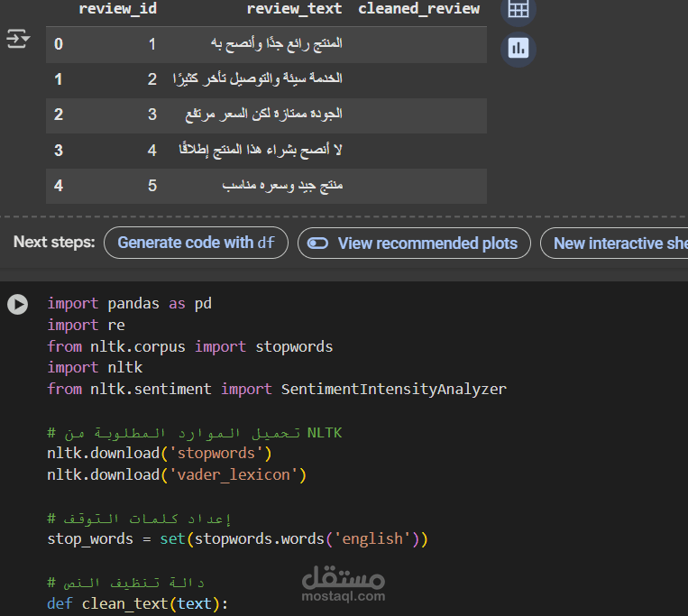688x616 pixels.
Task: Select the review_text column header
Action: [294, 9]
